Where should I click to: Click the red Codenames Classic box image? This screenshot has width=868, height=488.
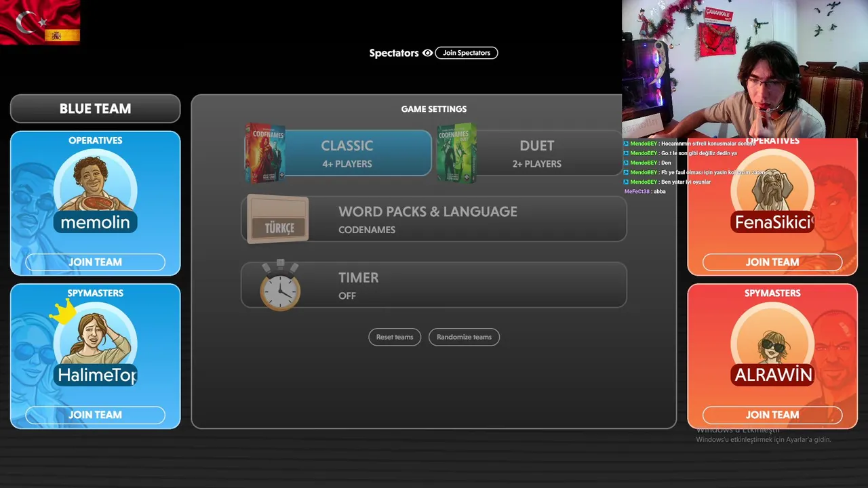(265, 153)
